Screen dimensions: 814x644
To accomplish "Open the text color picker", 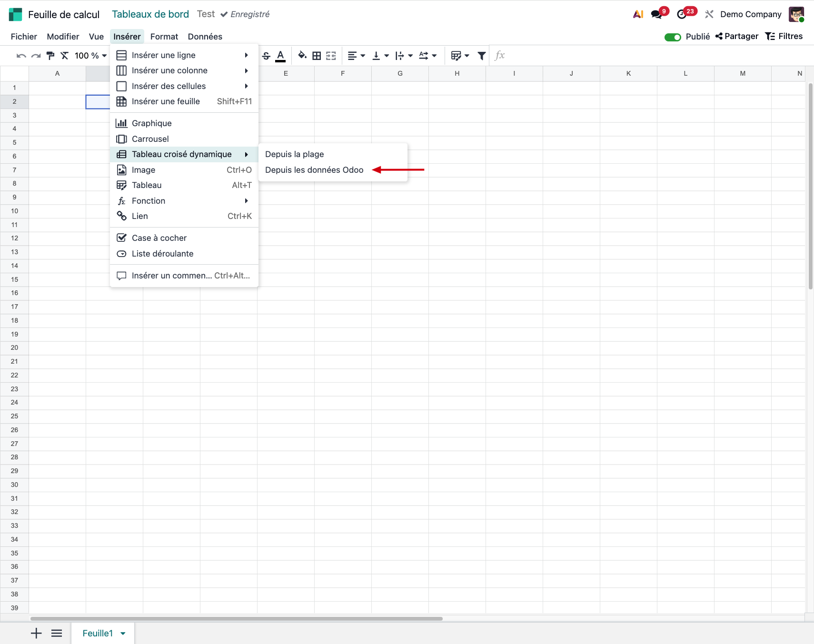I will (281, 56).
